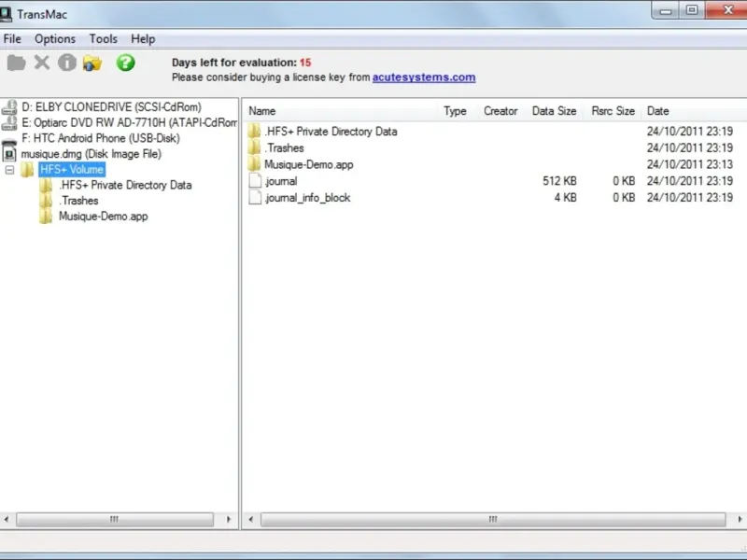Click the TransMac title bar app icon
Screen dimensions: 747x560
click(6, 14)
